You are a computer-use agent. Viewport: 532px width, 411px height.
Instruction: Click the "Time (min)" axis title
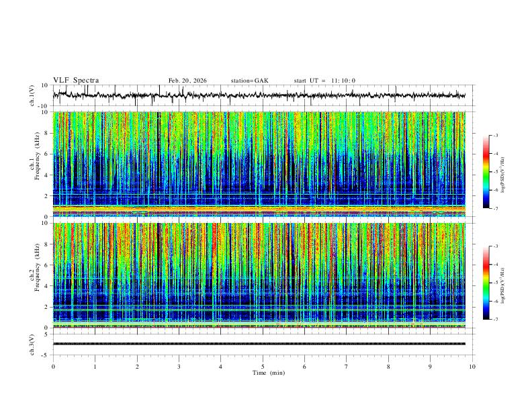pos(269,373)
